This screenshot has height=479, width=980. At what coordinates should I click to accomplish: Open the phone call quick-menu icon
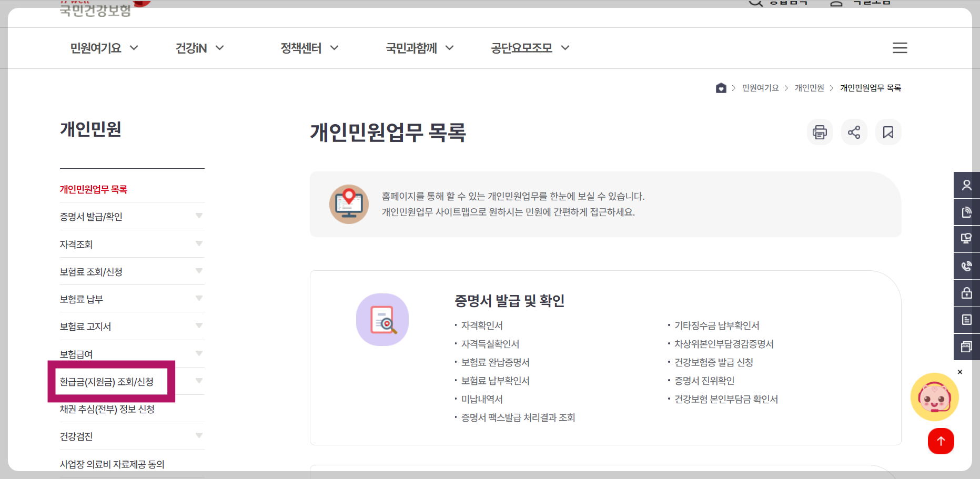tap(967, 266)
